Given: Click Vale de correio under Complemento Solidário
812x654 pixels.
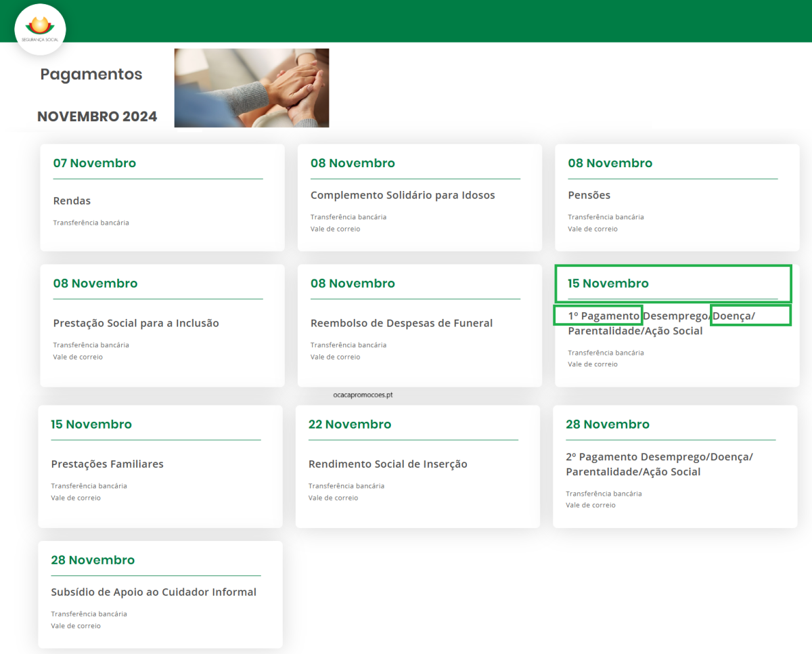Looking at the screenshot, I should [336, 230].
